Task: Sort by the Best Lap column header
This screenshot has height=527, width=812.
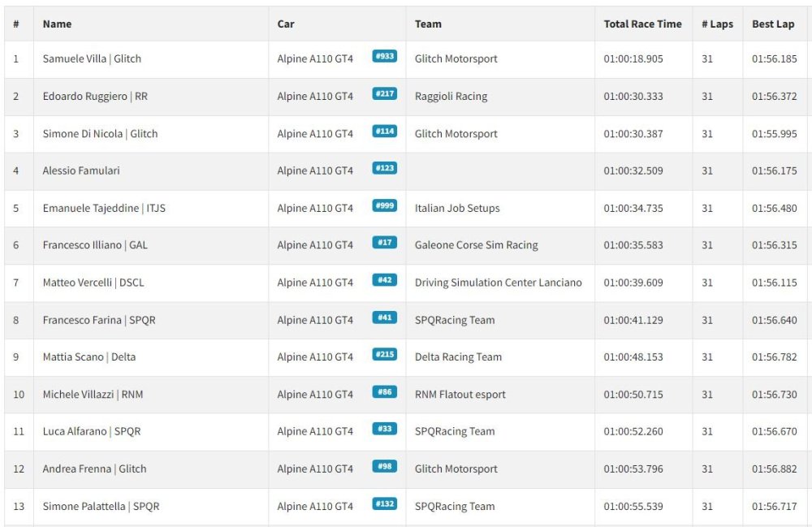Action: (x=773, y=24)
